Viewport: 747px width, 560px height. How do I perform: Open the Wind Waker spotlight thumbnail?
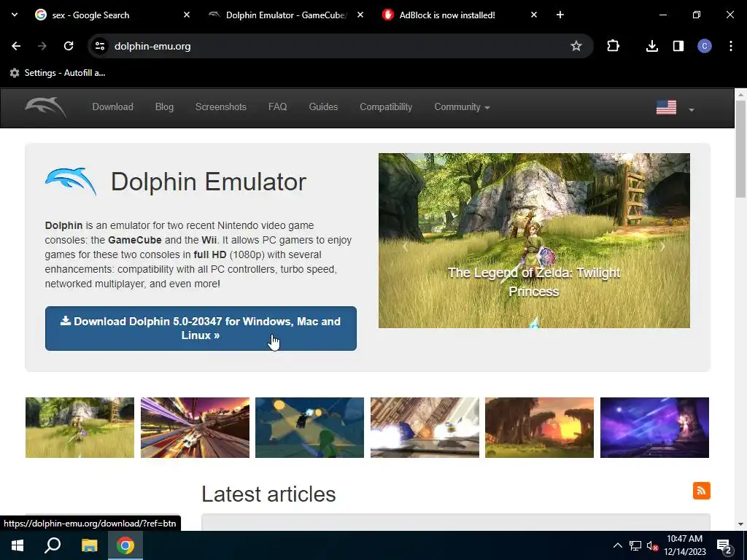pyautogui.click(x=309, y=427)
